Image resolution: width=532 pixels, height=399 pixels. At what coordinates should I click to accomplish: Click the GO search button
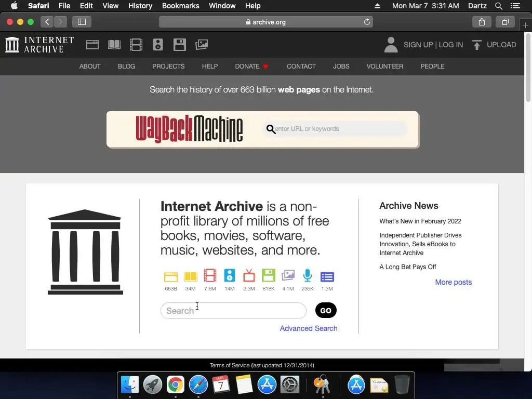click(x=326, y=311)
